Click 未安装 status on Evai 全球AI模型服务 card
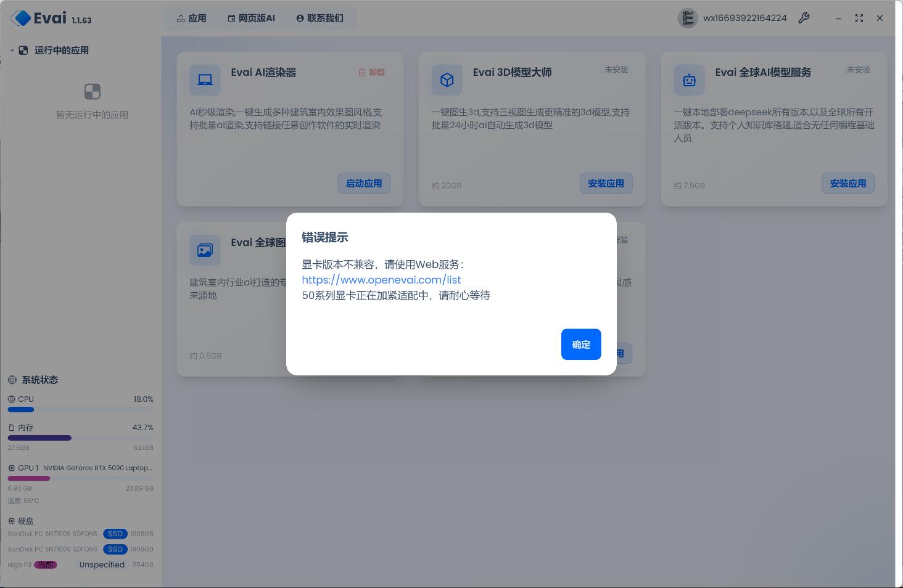903x588 pixels. (x=859, y=70)
